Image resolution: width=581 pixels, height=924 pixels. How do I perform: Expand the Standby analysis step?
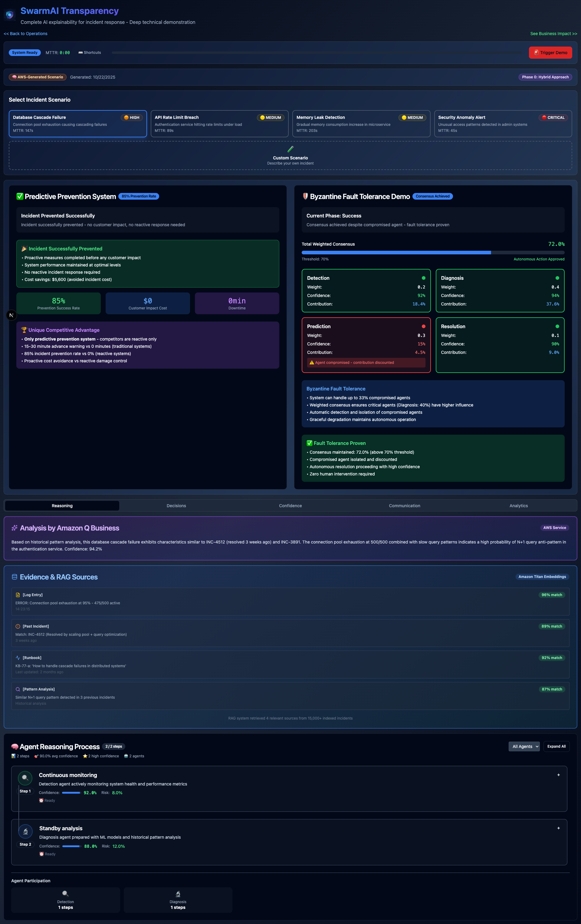[558, 828]
